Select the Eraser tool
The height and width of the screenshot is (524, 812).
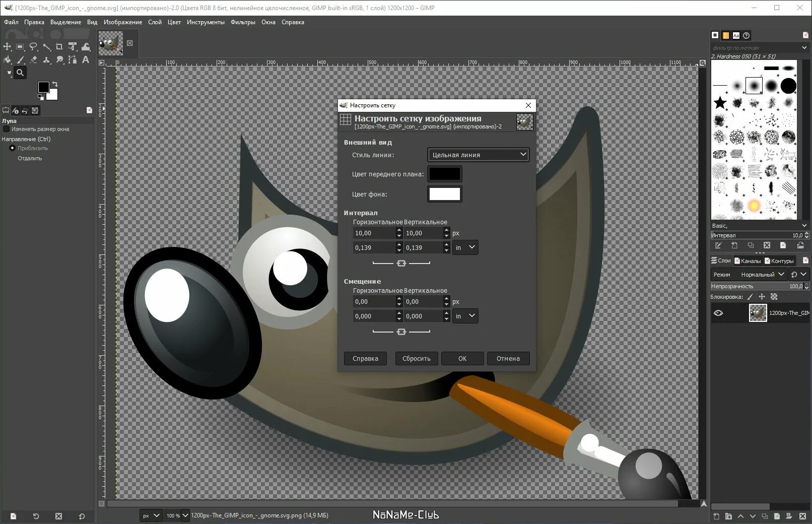33,60
